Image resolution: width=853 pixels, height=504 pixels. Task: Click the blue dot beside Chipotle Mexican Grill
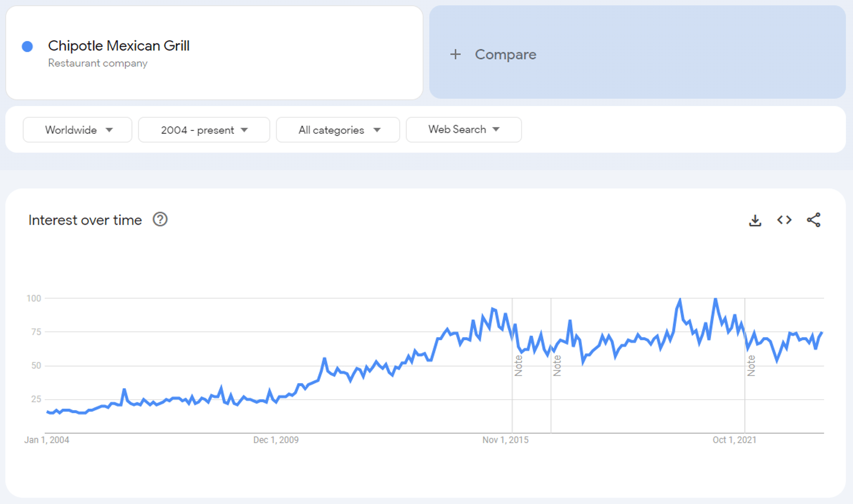(27, 46)
